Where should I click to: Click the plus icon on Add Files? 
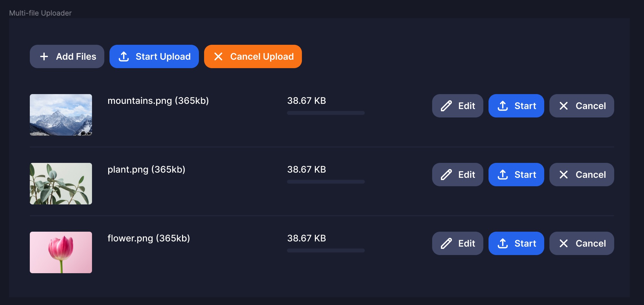(x=44, y=56)
